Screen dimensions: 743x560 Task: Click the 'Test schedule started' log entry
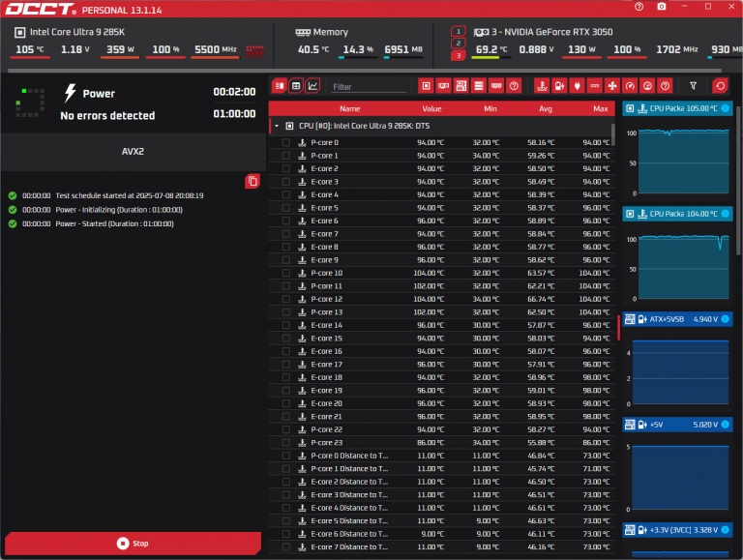(130, 195)
